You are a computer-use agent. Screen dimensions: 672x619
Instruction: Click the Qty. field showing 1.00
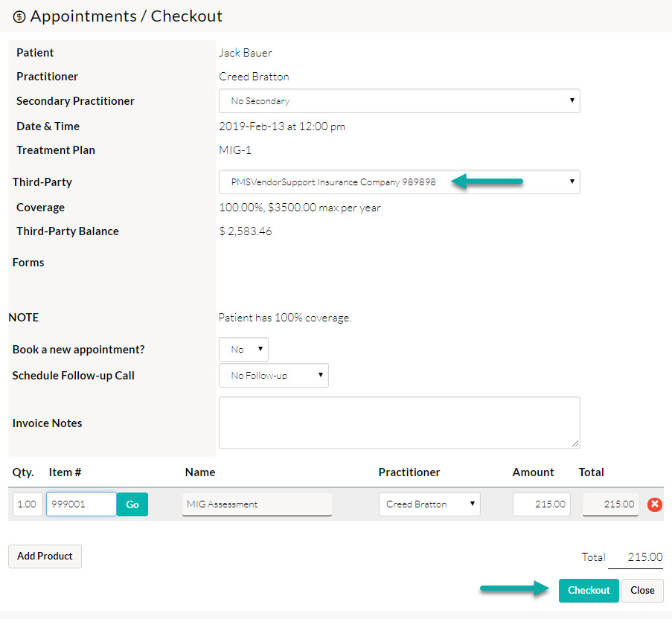28,504
